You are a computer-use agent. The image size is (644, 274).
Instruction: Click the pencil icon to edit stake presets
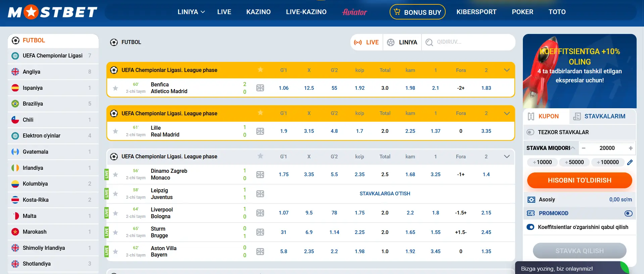630,162
